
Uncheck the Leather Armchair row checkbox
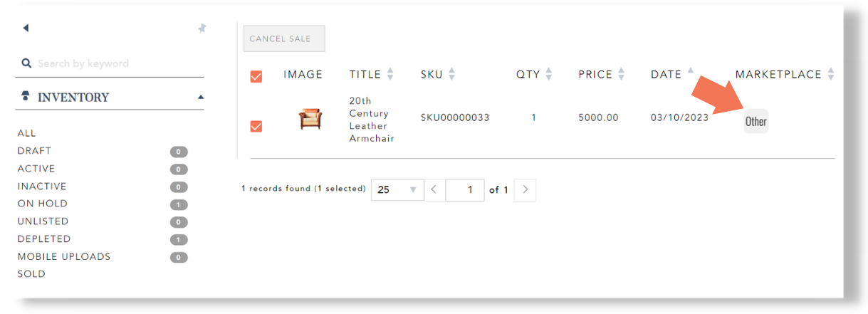tap(256, 126)
